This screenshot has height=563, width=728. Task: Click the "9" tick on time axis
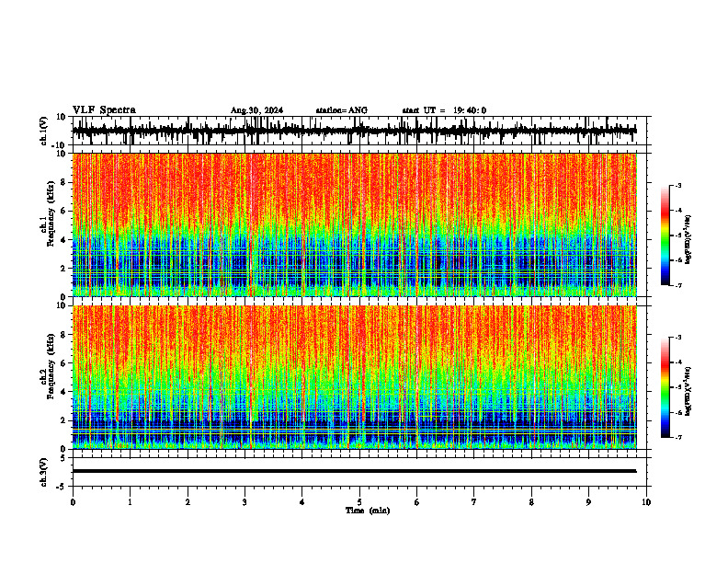pyautogui.click(x=588, y=502)
